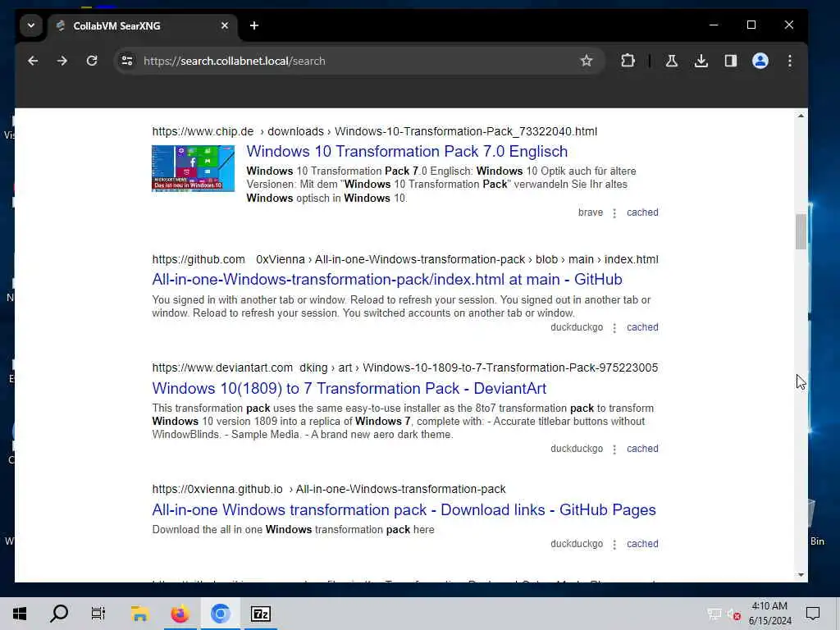Click the brave engine label

591,212
